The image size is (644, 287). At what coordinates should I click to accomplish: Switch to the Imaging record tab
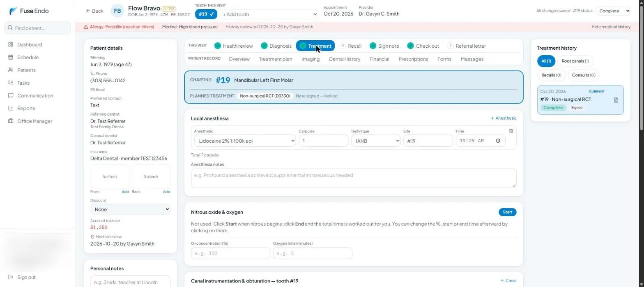pos(310,59)
